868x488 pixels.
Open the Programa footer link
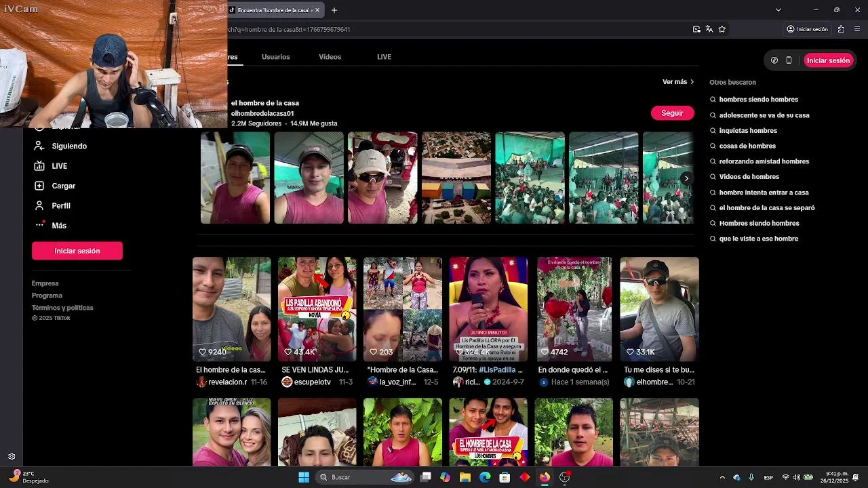[47, 296]
